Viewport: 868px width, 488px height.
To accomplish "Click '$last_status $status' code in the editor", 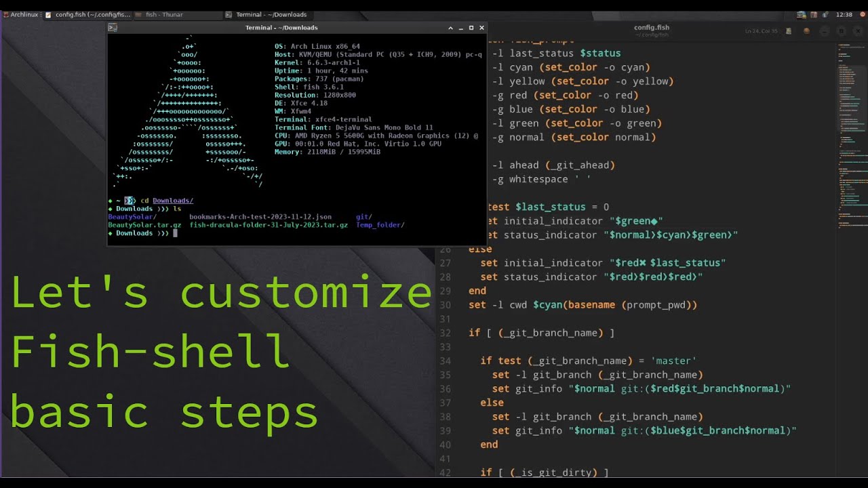I will tap(565, 53).
